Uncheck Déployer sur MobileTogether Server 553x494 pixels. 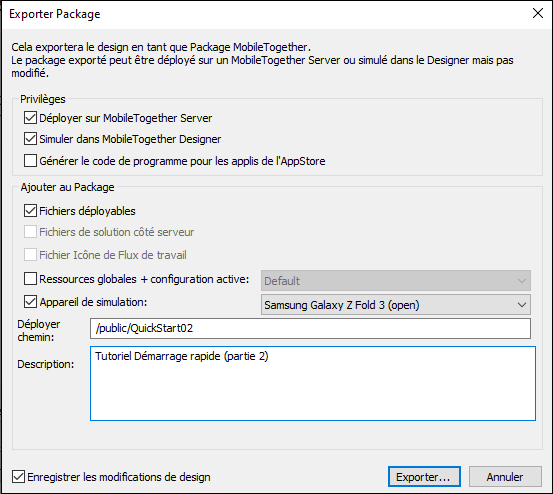click(x=30, y=118)
